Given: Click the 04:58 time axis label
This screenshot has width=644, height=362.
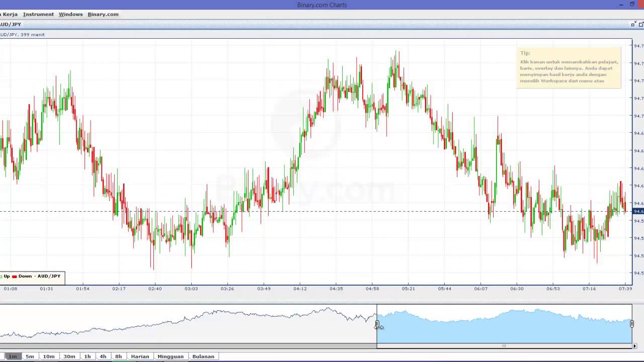Looking at the screenshot, I should click(372, 289).
